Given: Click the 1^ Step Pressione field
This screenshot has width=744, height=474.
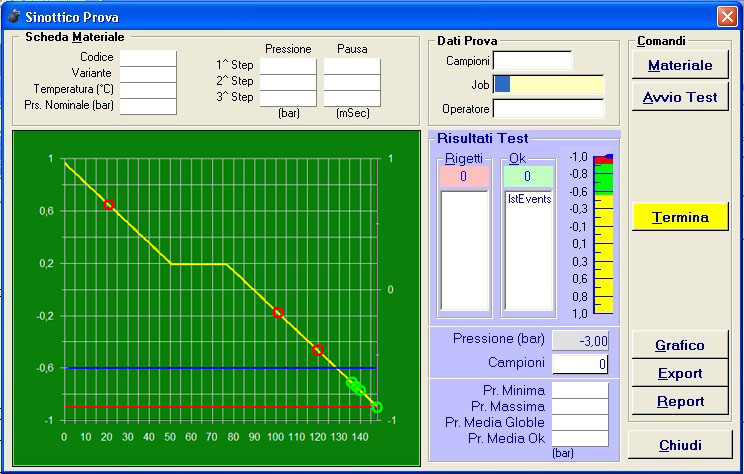Looking at the screenshot, I should pos(288,66).
